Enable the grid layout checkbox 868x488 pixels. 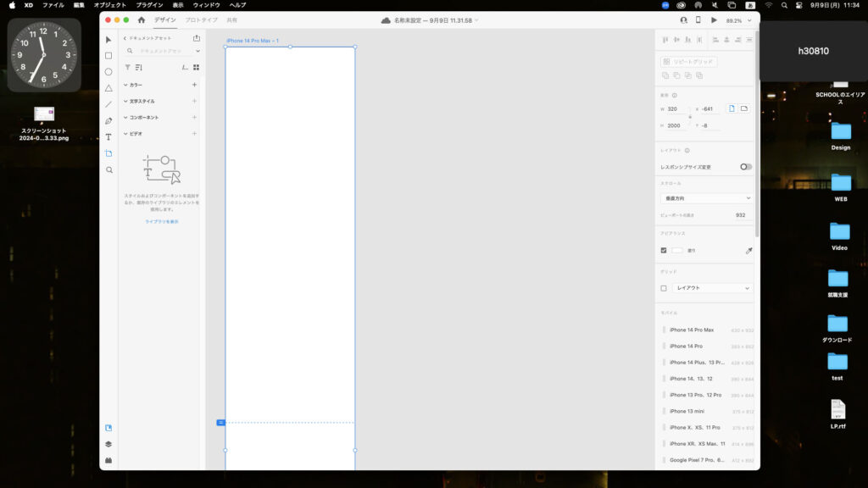click(x=664, y=288)
